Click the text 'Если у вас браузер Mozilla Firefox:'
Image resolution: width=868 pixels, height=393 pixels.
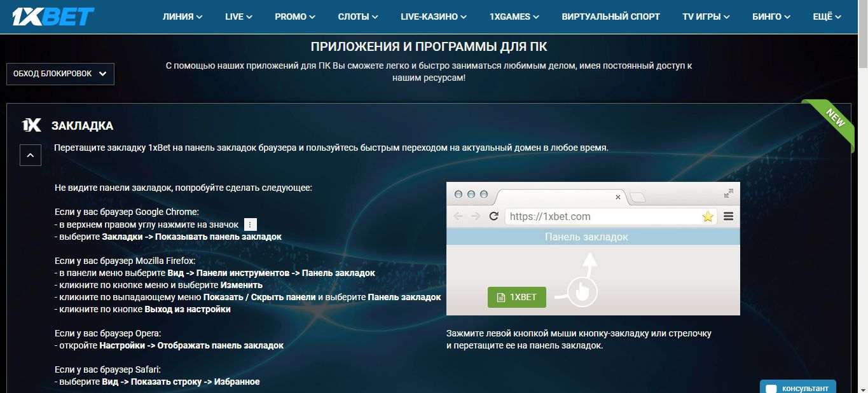pyautogui.click(x=125, y=261)
